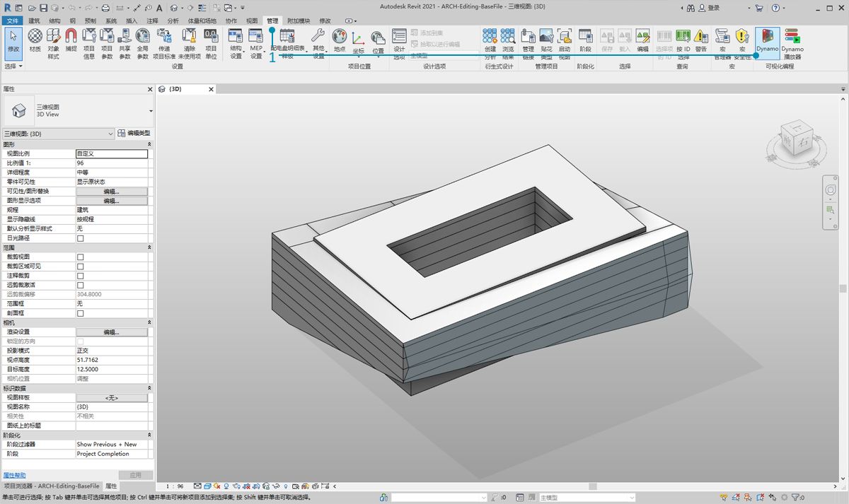This screenshot has height=504, width=849.
Task: Open the 三维视图: {3D} instance dropdown
Action: click(59, 134)
